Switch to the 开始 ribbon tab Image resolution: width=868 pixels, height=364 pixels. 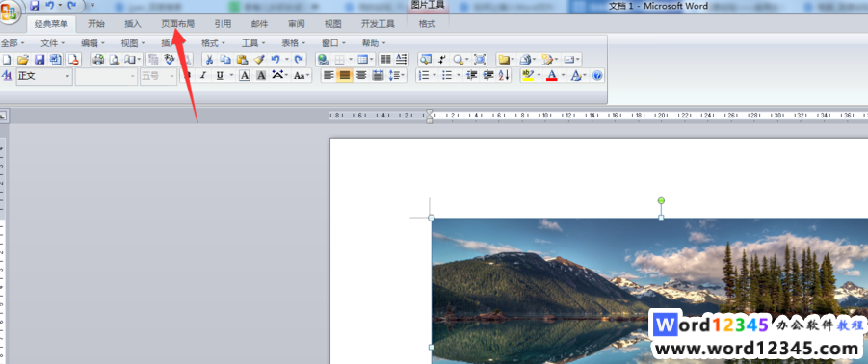[x=95, y=24]
